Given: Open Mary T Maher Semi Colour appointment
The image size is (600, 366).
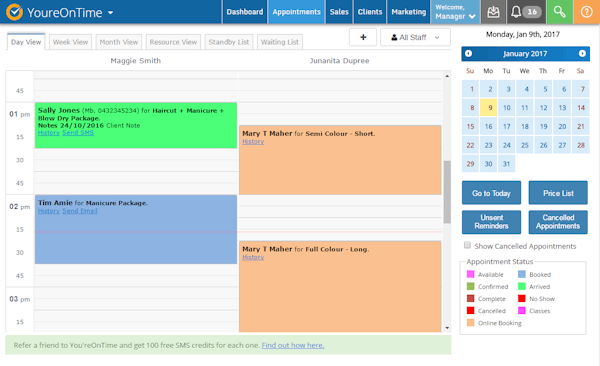Looking at the screenshot, I should tap(340, 160).
